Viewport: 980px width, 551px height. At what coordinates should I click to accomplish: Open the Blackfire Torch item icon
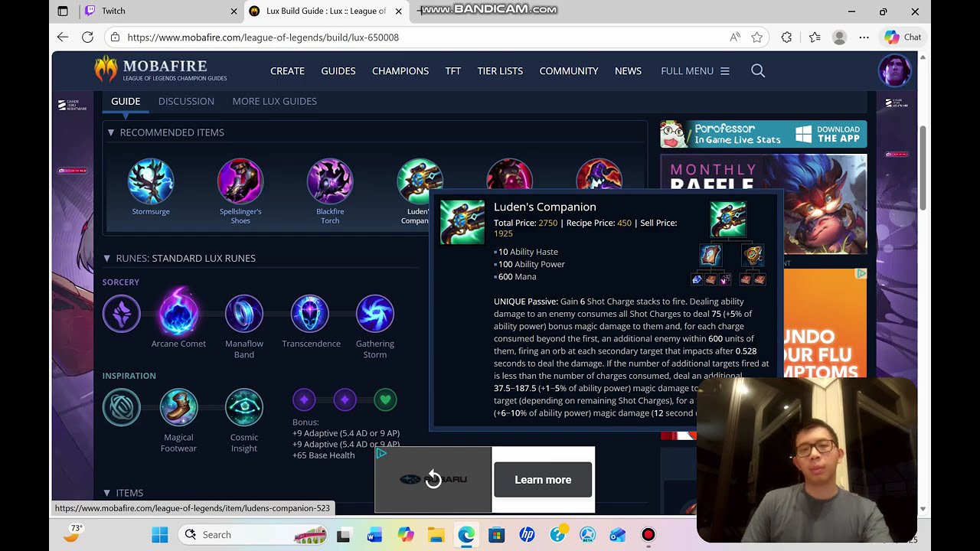330,181
